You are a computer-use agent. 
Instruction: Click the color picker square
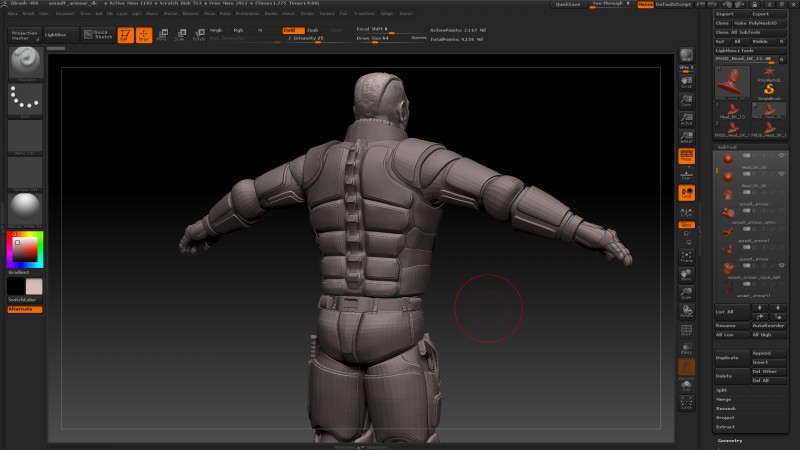25,248
